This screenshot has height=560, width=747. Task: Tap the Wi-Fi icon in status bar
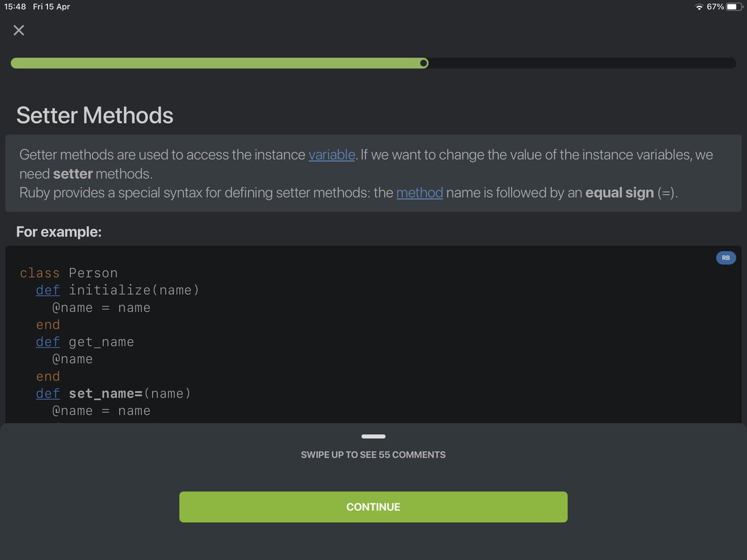click(699, 7)
